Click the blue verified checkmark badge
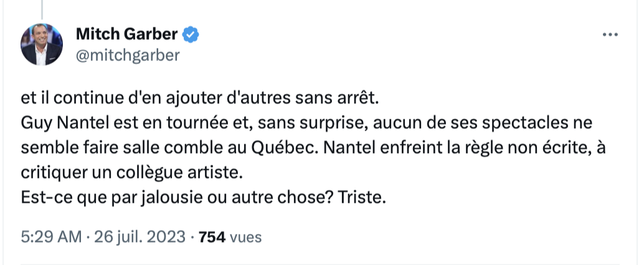644x265 pixels. click(191, 34)
